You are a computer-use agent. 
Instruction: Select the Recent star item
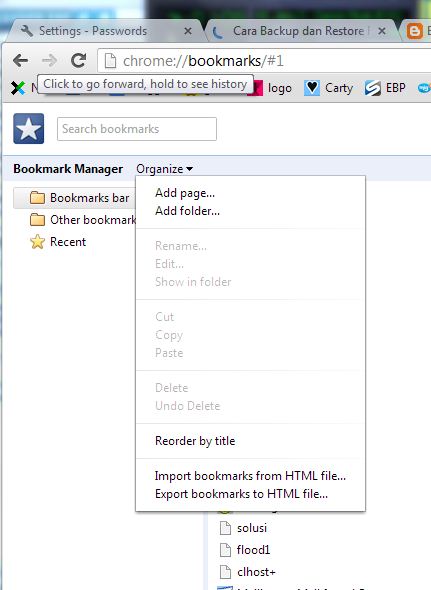[58, 242]
